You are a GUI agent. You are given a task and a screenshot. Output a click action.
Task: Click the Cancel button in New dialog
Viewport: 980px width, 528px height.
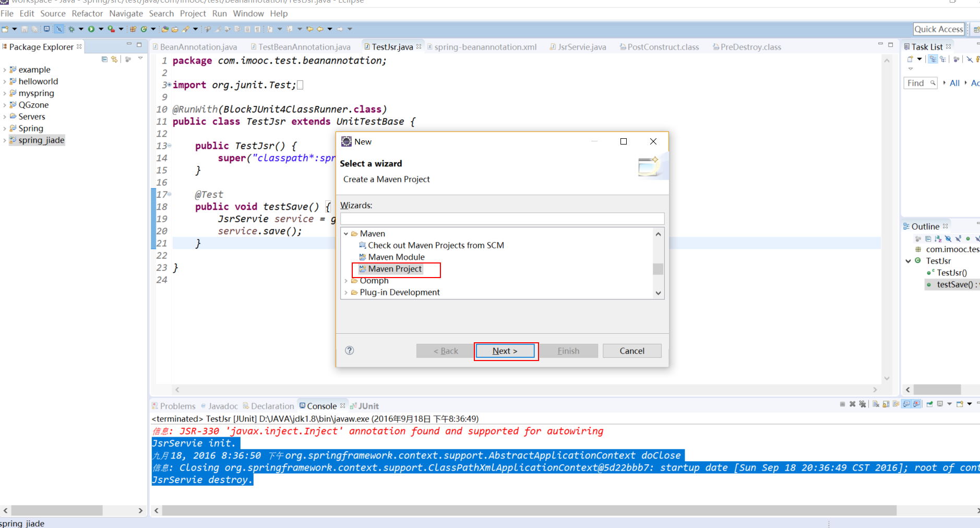(632, 351)
